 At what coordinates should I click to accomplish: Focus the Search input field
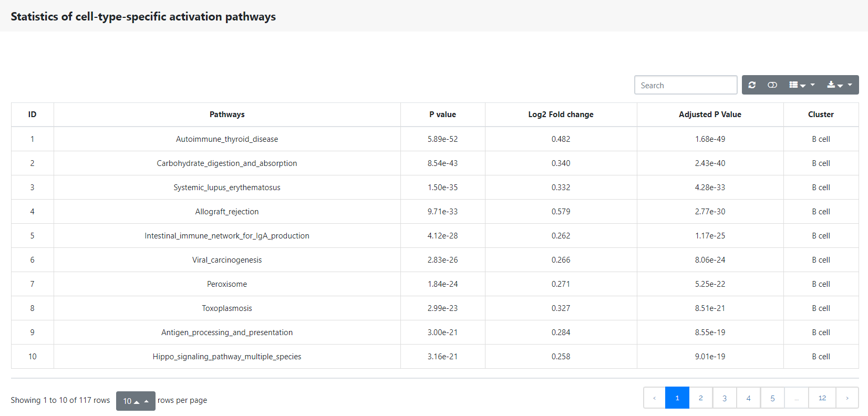686,85
